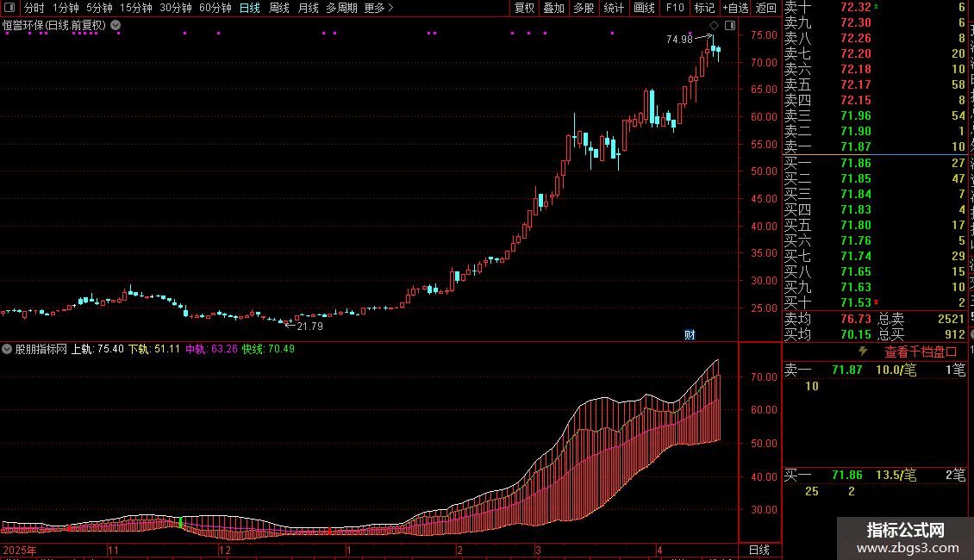The width and height of the screenshot is (974, 560).
Task: Click the 统计 statistics button
Action: (x=614, y=8)
